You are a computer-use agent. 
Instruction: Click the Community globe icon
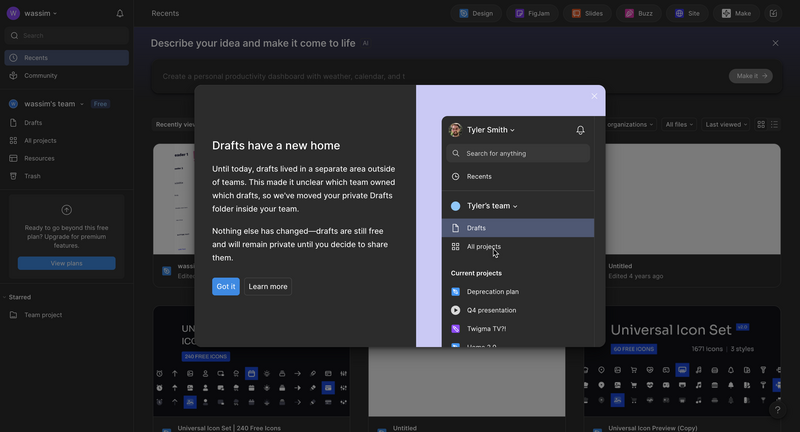click(x=13, y=75)
